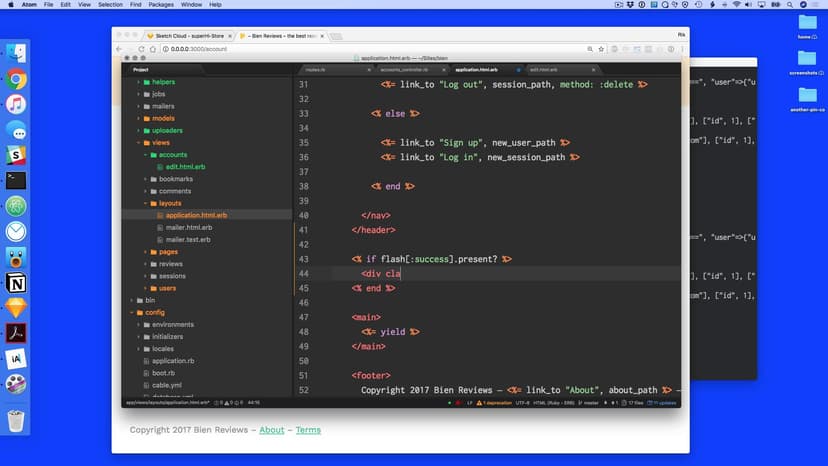
Task: Open the Packages menu
Action: [160, 5]
